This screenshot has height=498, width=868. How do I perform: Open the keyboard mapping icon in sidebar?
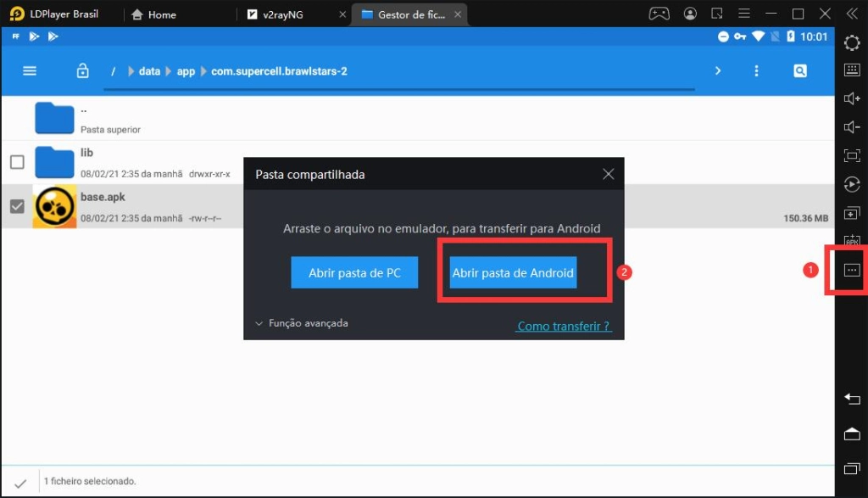click(x=852, y=70)
